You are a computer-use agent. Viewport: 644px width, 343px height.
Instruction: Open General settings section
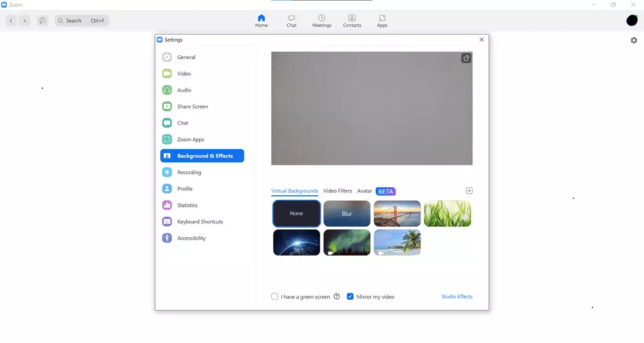pyautogui.click(x=202, y=57)
